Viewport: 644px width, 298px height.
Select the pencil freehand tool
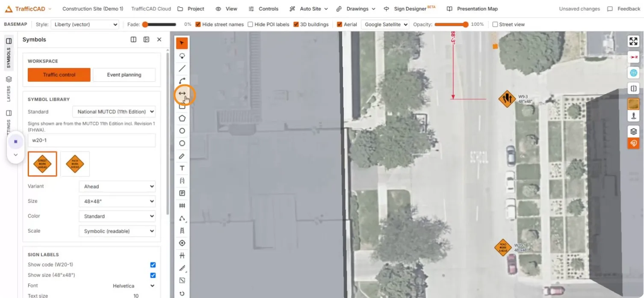(182, 156)
